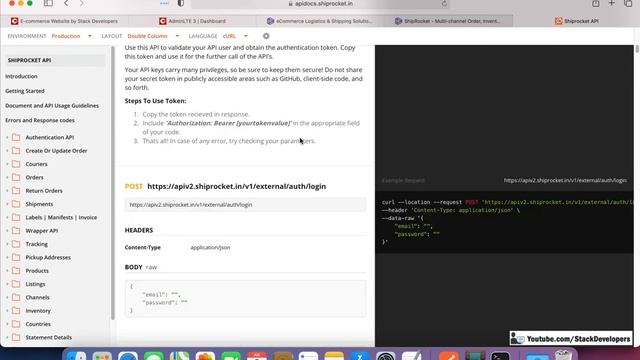This screenshot has width=640, height=360.
Task: Switch to eCommerce Logistics & Shipping tab
Action: [x=320, y=21]
